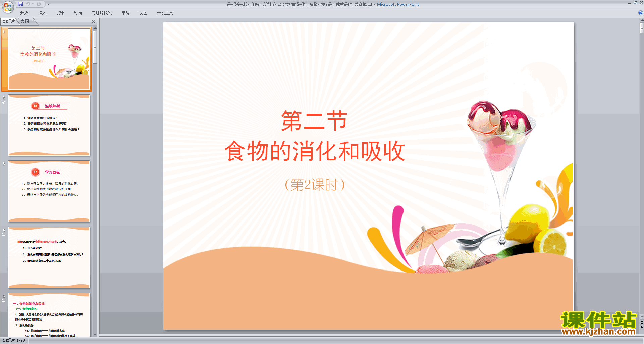Viewport: 644px width, 344px height.
Task: Click the Next Slide double-arrow button
Action: tap(642, 327)
